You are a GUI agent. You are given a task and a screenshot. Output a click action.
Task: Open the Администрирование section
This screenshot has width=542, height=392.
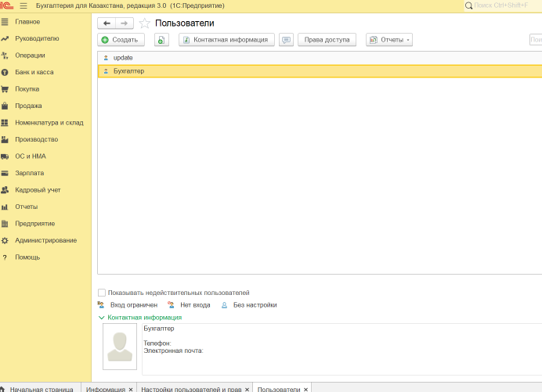[45, 240]
